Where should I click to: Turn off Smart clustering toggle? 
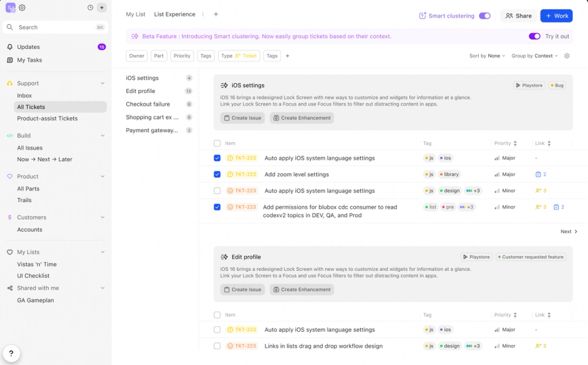(x=485, y=16)
